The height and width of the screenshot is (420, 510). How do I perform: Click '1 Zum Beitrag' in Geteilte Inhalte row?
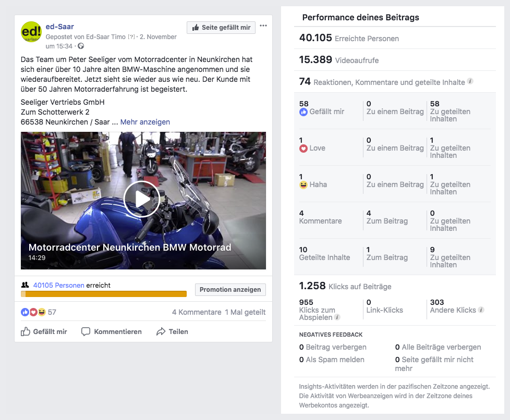[387, 254]
